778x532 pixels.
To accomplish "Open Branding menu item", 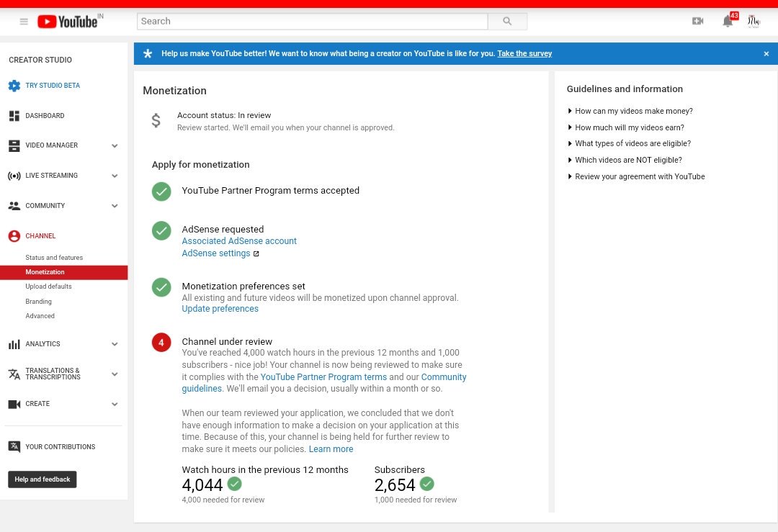I will 39,302.
